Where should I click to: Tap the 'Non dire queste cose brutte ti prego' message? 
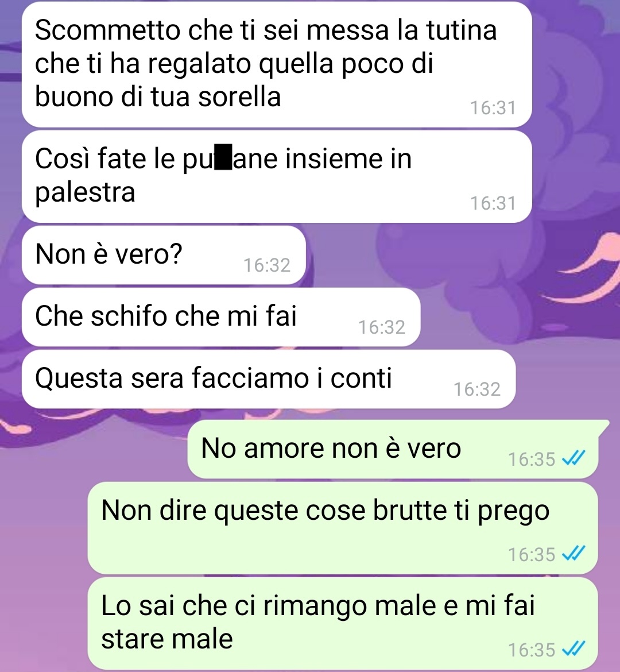[x=343, y=528]
